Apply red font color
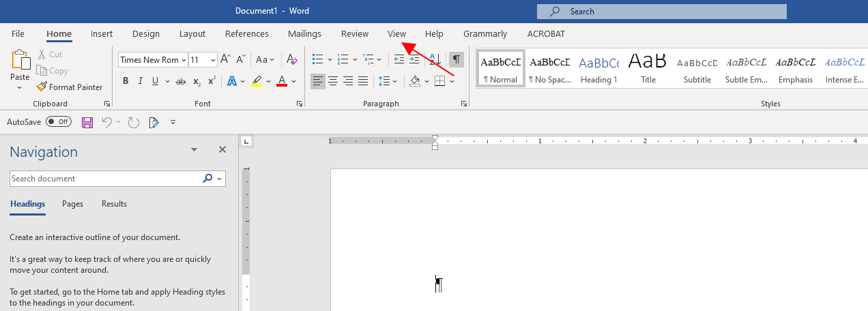The height and width of the screenshot is (311, 868). (282, 81)
